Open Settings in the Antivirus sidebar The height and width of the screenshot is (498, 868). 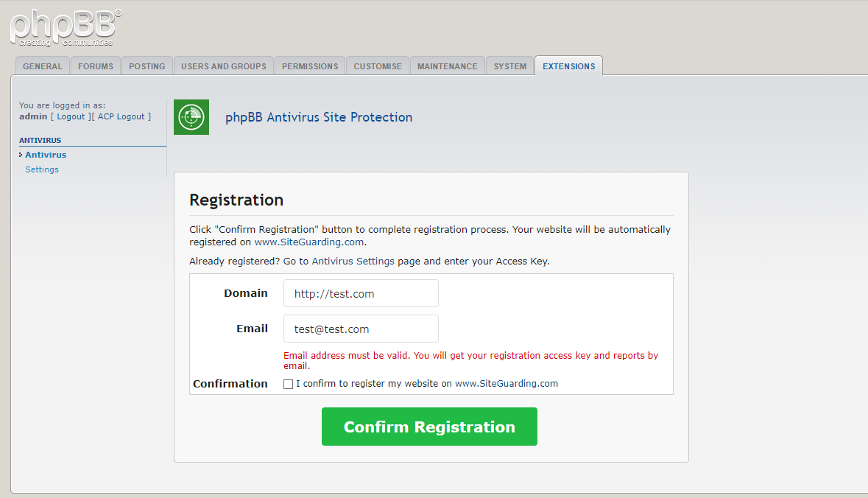click(42, 169)
